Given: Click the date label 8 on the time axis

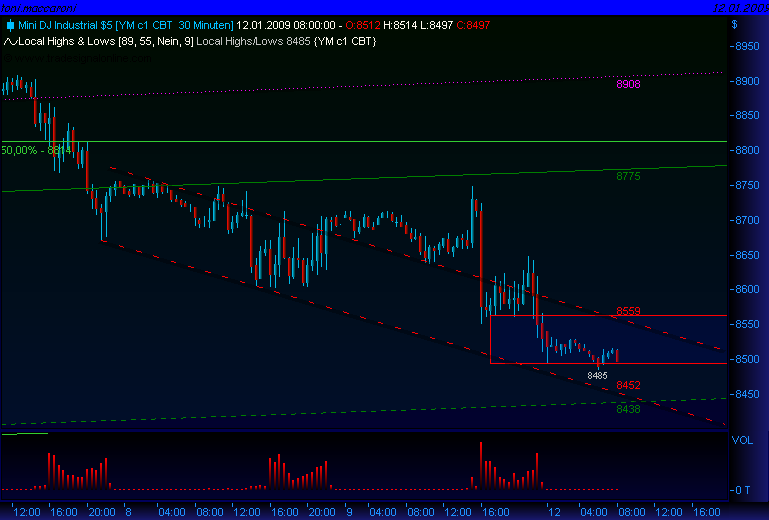Looking at the screenshot, I should 128,512.
